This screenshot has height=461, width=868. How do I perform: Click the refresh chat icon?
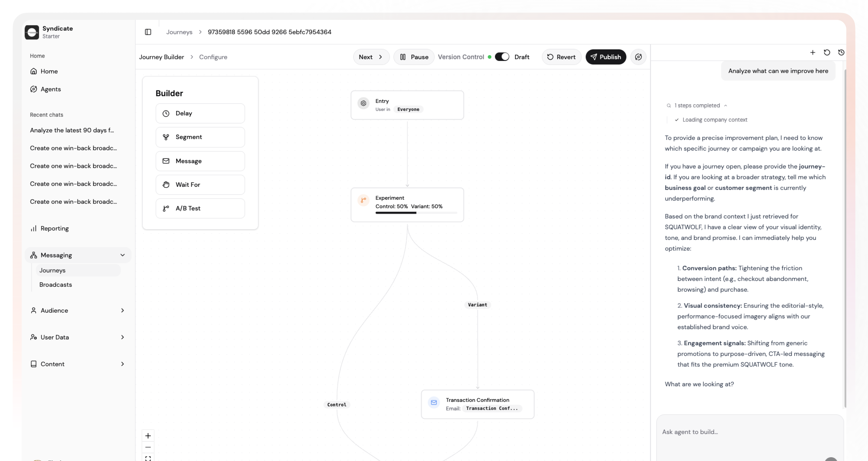coord(827,52)
